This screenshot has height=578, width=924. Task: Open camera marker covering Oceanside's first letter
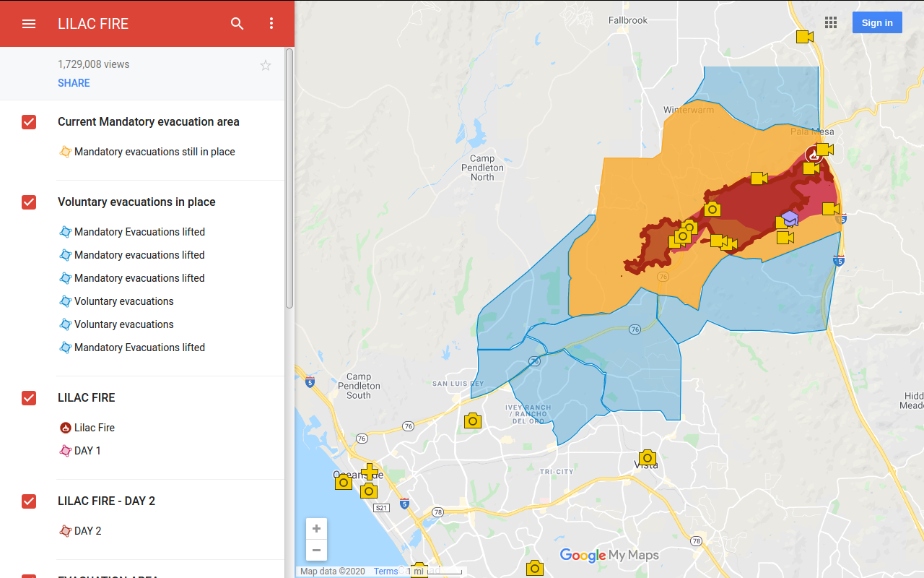(x=344, y=482)
